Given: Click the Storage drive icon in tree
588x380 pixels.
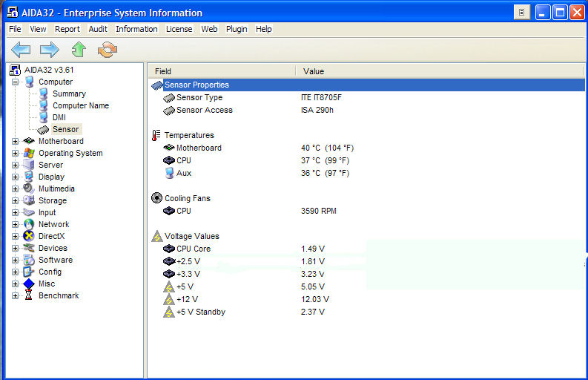Looking at the screenshot, I should point(29,200).
